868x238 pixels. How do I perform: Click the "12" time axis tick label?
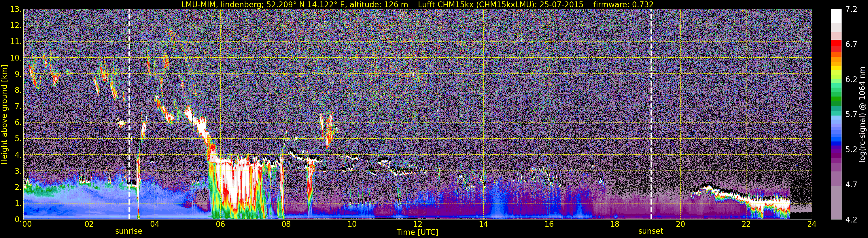[417, 224]
